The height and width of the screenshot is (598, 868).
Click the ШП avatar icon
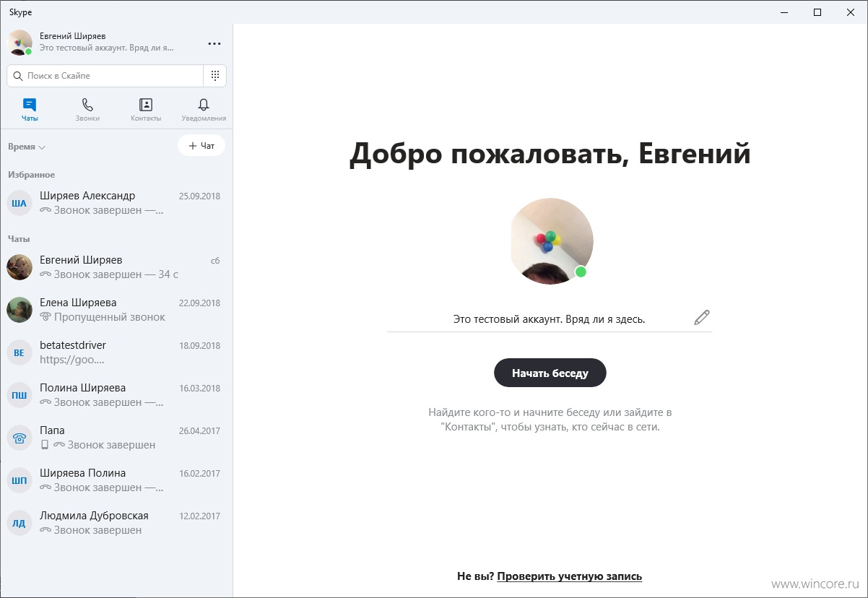19,480
